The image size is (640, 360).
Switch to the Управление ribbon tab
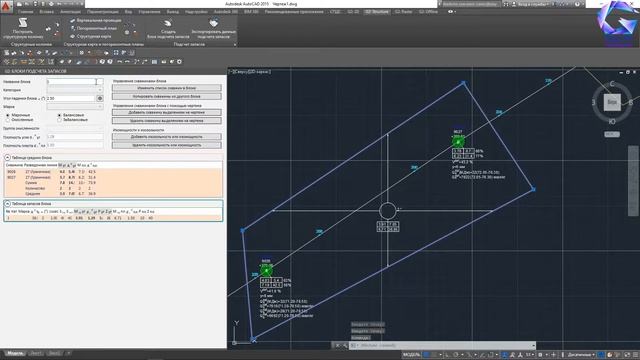coord(149,12)
